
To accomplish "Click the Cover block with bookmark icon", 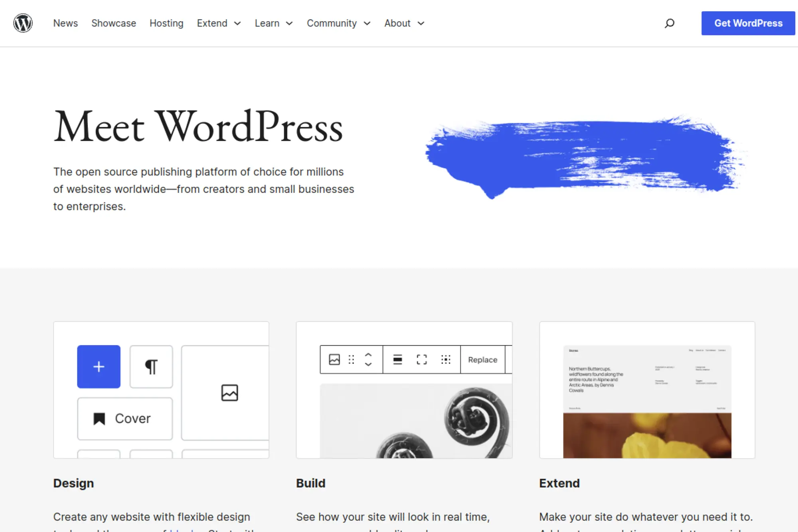I will pyautogui.click(x=124, y=419).
